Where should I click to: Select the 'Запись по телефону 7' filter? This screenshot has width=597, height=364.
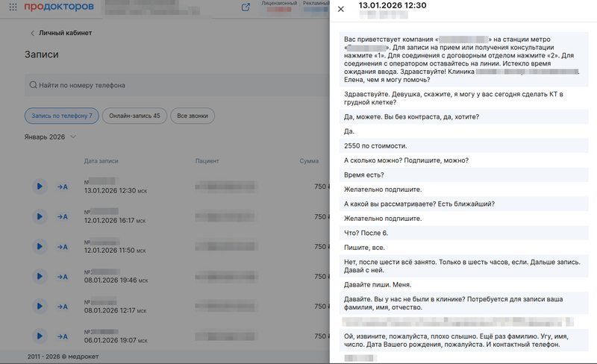pos(61,116)
